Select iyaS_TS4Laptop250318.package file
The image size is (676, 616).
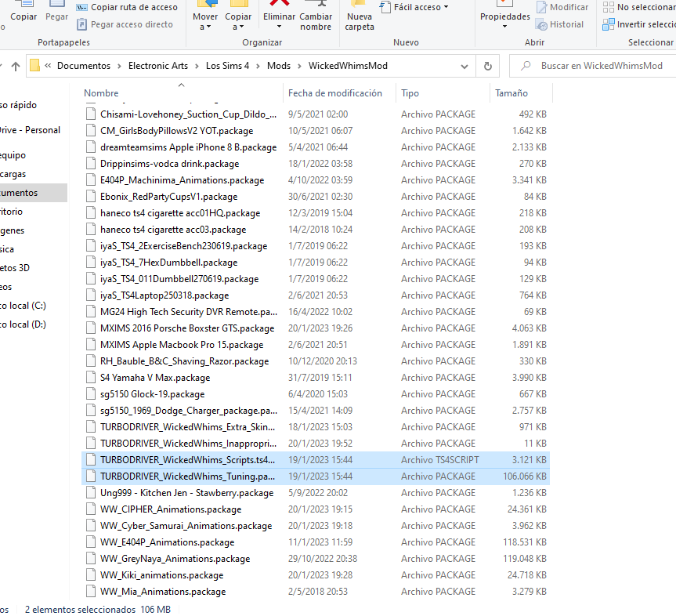click(x=315, y=295)
